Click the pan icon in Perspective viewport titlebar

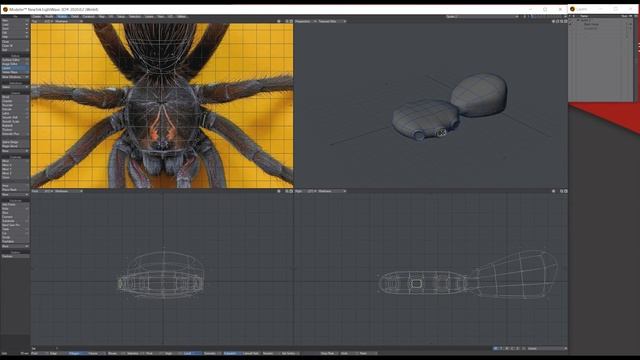(554, 21)
